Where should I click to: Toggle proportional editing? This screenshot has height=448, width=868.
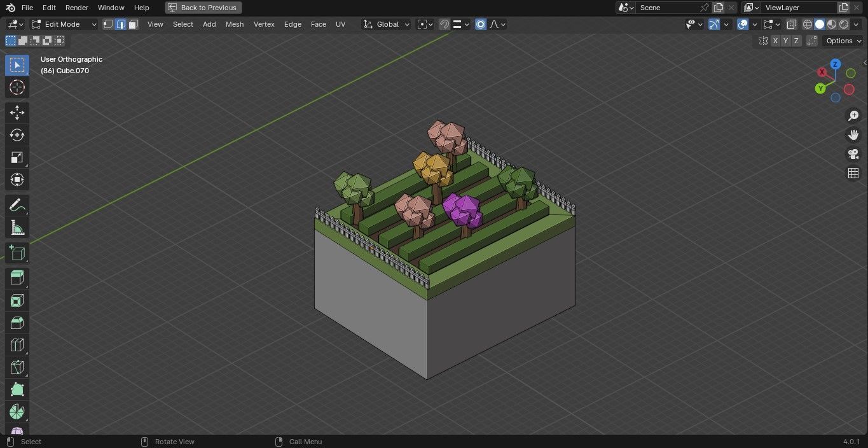coord(481,24)
